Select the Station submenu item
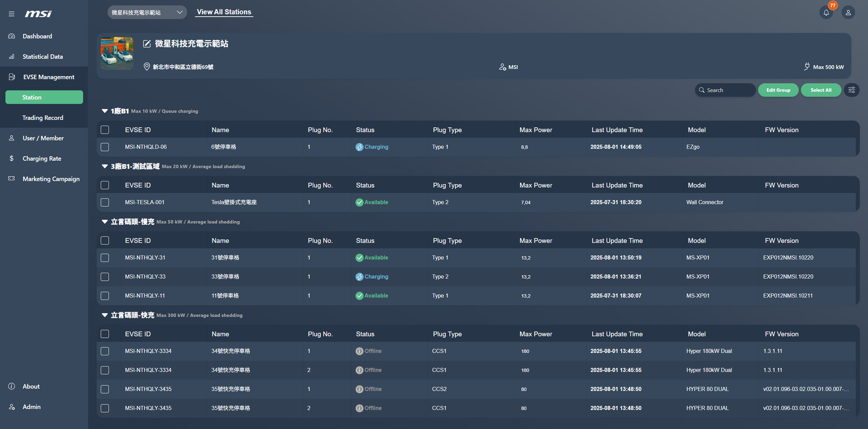Image resolution: width=868 pixels, height=429 pixels. tap(44, 97)
